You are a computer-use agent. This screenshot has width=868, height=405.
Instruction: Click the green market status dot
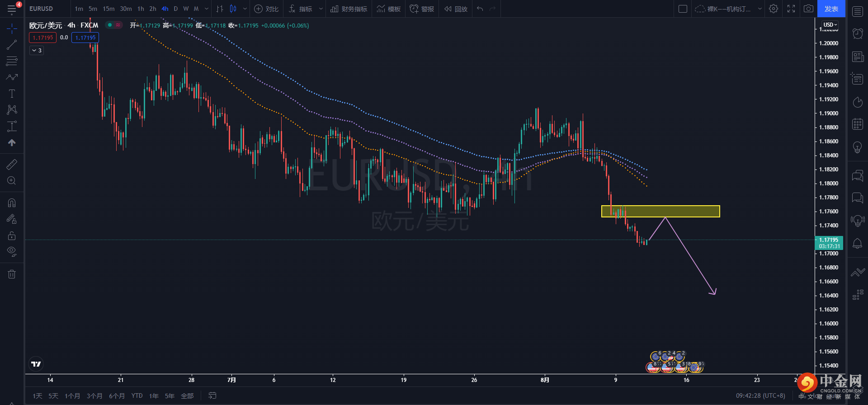tap(110, 25)
